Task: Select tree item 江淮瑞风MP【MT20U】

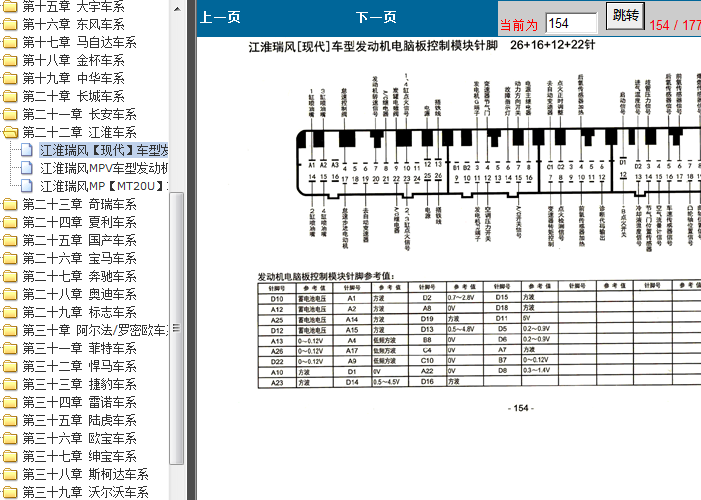Action: click(104, 186)
